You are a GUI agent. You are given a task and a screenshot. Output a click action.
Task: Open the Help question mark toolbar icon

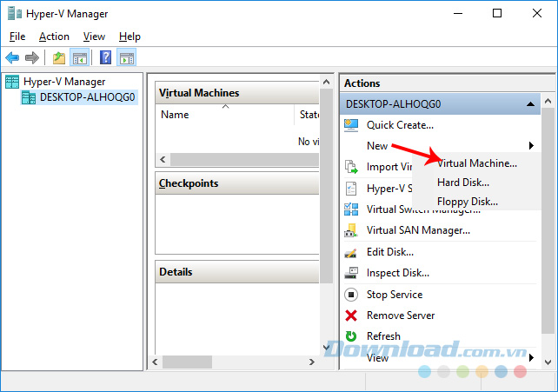pyautogui.click(x=105, y=57)
